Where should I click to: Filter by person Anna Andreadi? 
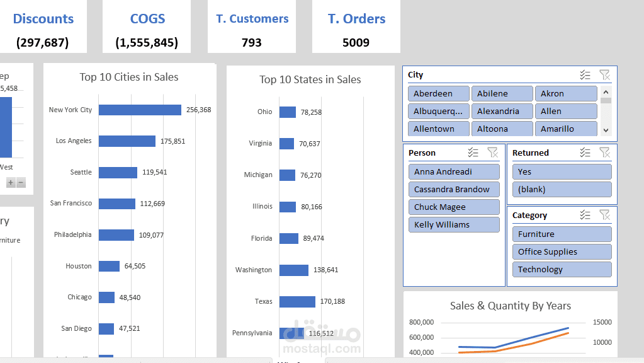[x=454, y=172]
